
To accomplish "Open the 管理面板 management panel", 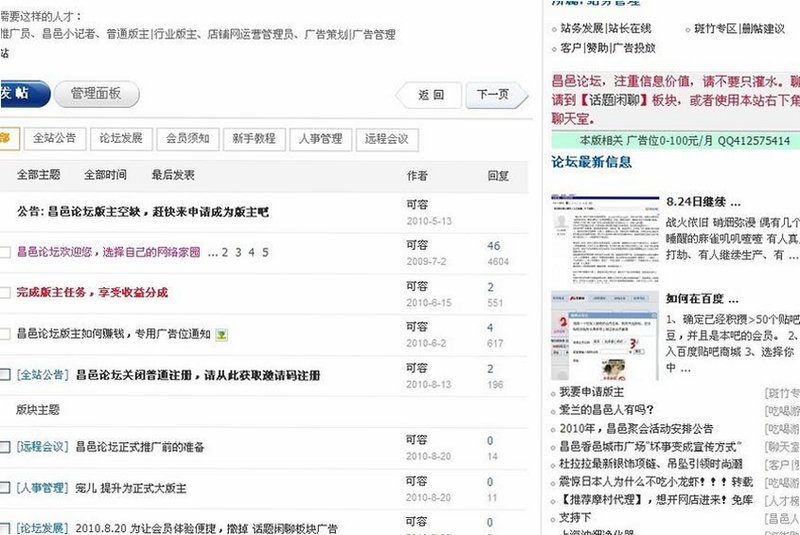I will point(96,94).
